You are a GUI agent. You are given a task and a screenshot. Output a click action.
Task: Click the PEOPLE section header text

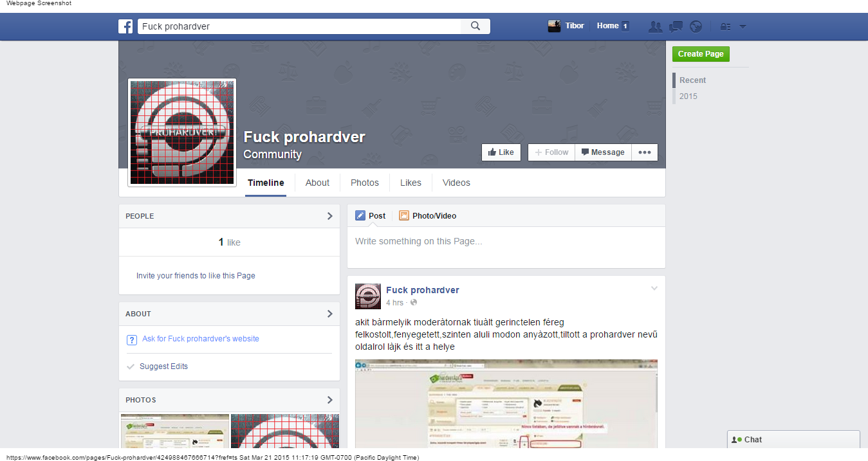click(140, 217)
